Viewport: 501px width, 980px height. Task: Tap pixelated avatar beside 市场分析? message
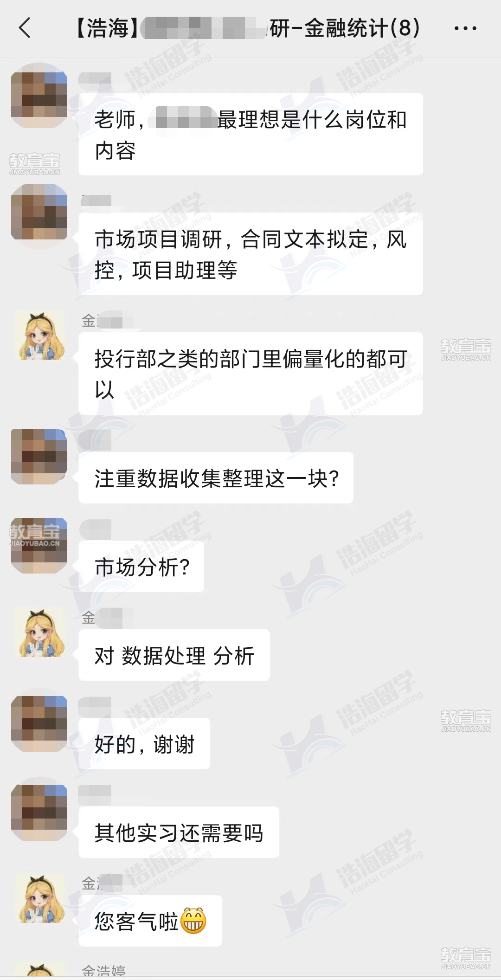[39, 546]
